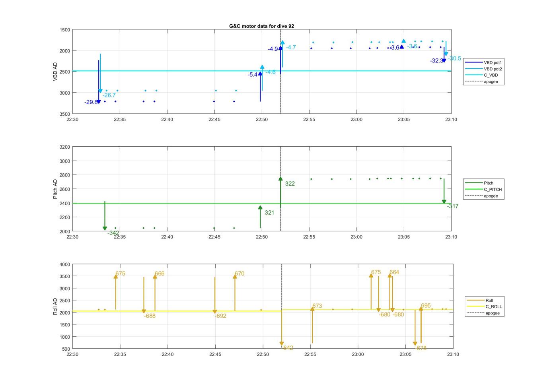
Task: Click the -342 pitch annotation
Action: [113, 233]
